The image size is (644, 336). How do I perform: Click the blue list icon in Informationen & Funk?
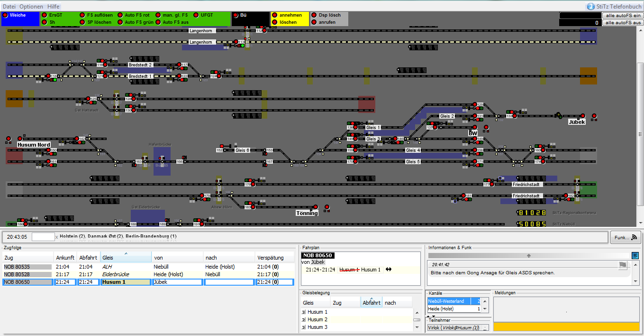pos(635,255)
